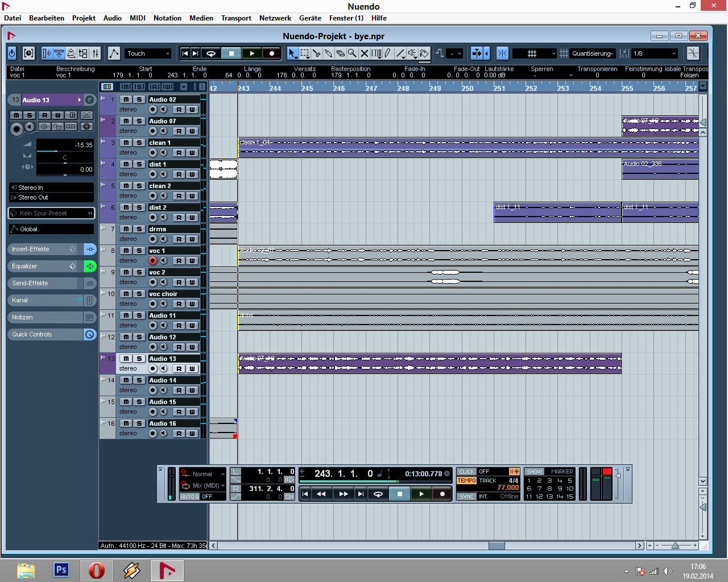Select the Range Selection tool
The height and width of the screenshot is (582, 728).
tap(305, 53)
